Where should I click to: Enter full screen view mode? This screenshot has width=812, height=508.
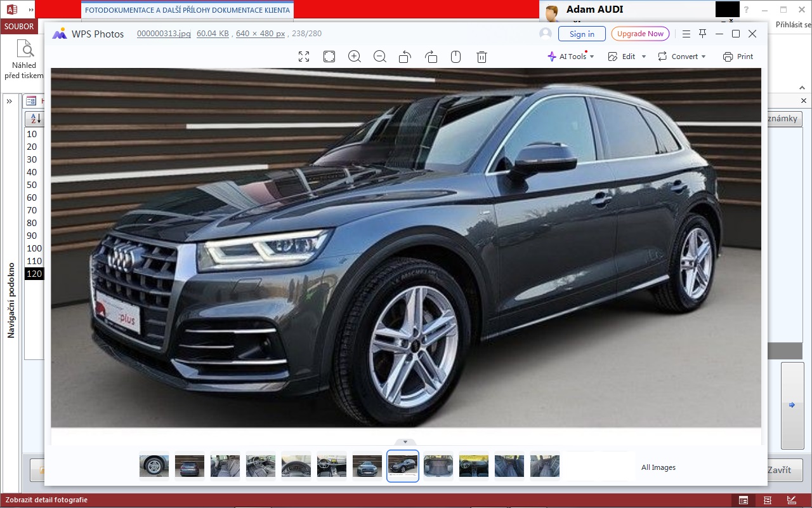click(304, 57)
